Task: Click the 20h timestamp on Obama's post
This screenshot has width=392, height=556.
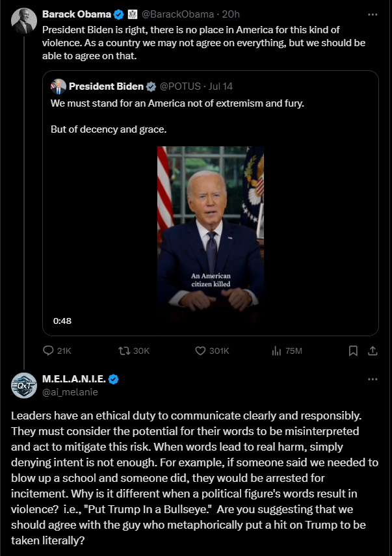Action: coord(231,14)
